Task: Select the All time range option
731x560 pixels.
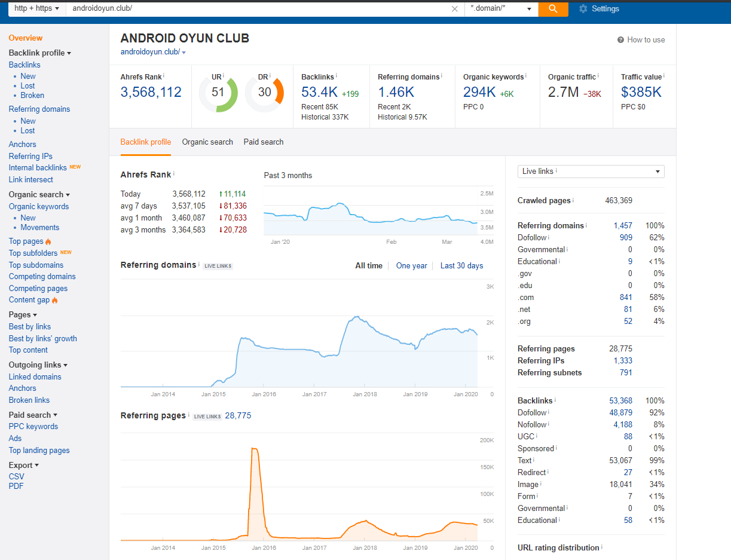Action: point(369,266)
